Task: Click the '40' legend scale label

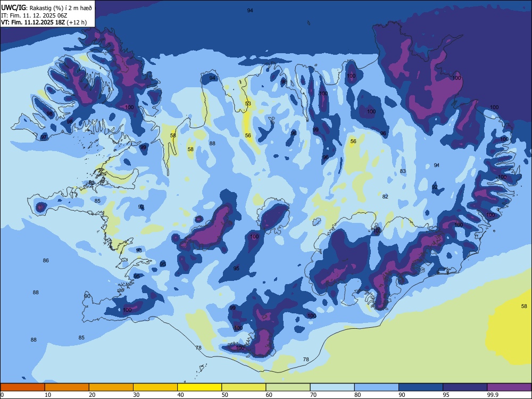Action: click(180, 395)
